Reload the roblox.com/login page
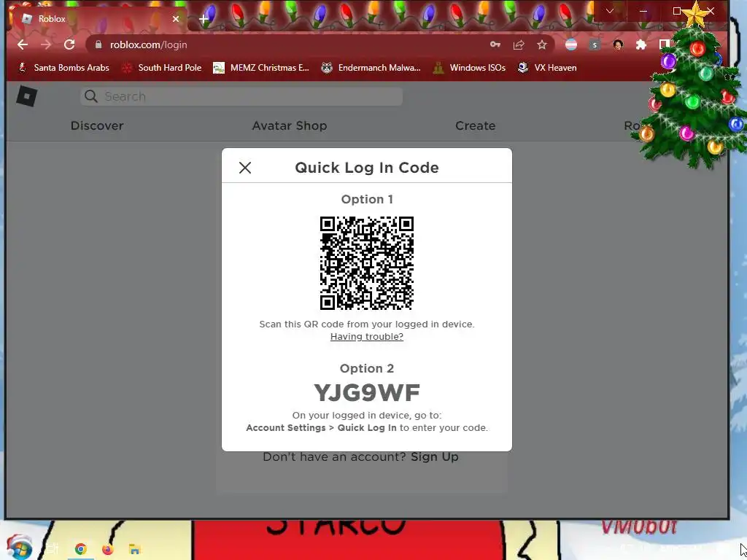Screen dimensions: 747x560 (69, 44)
